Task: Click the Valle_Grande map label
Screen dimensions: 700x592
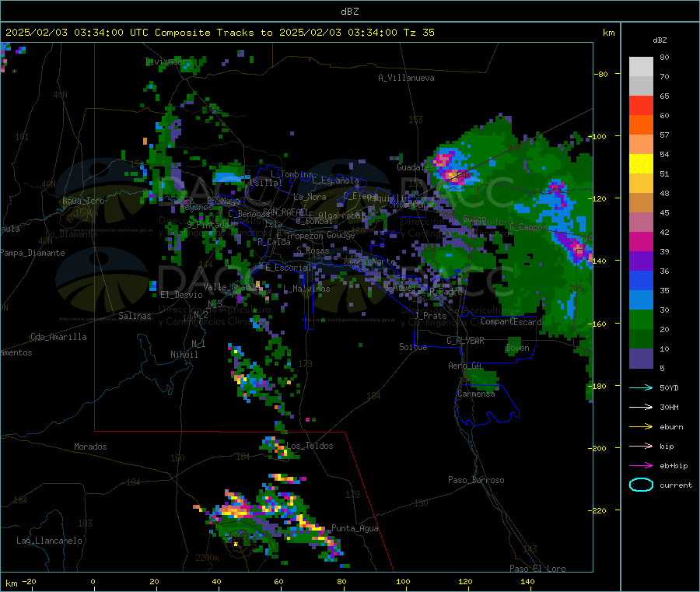Action: coord(231,286)
